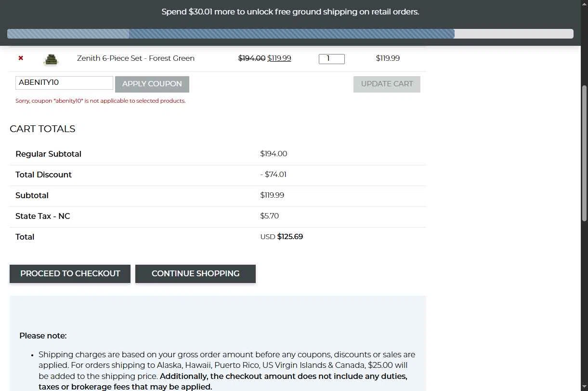Select the Regular Subtotal label
The width and height of the screenshot is (588, 391).
point(48,154)
